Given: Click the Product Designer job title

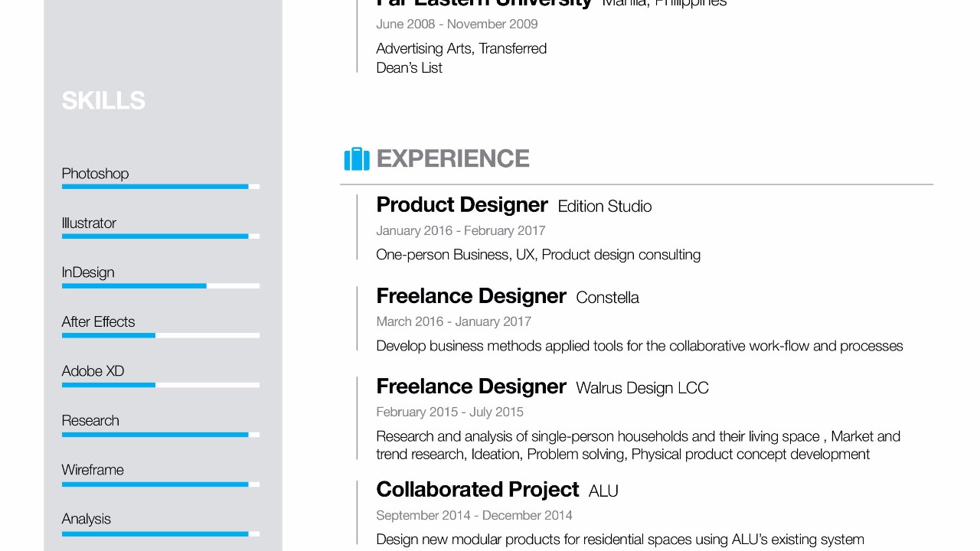Looking at the screenshot, I should [x=462, y=205].
